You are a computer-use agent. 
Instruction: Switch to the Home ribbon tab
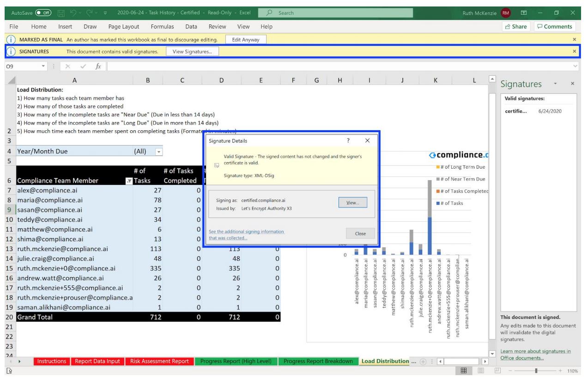point(39,27)
